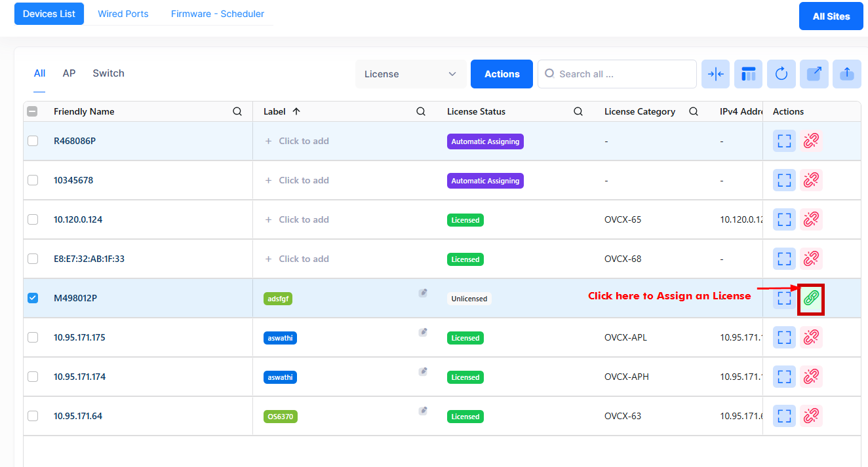Click the search icon in Friendly Name header
868x467 pixels.
coord(237,112)
